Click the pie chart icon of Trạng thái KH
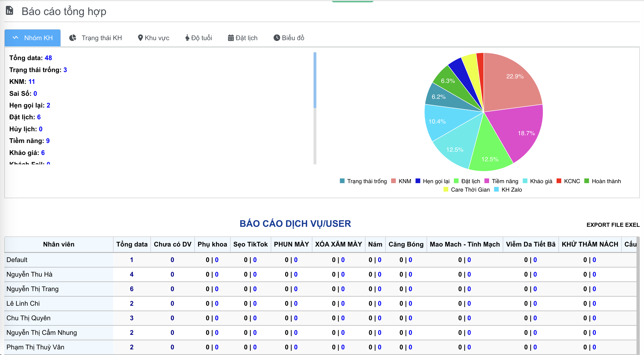This screenshot has width=644, height=355. coord(73,38)
